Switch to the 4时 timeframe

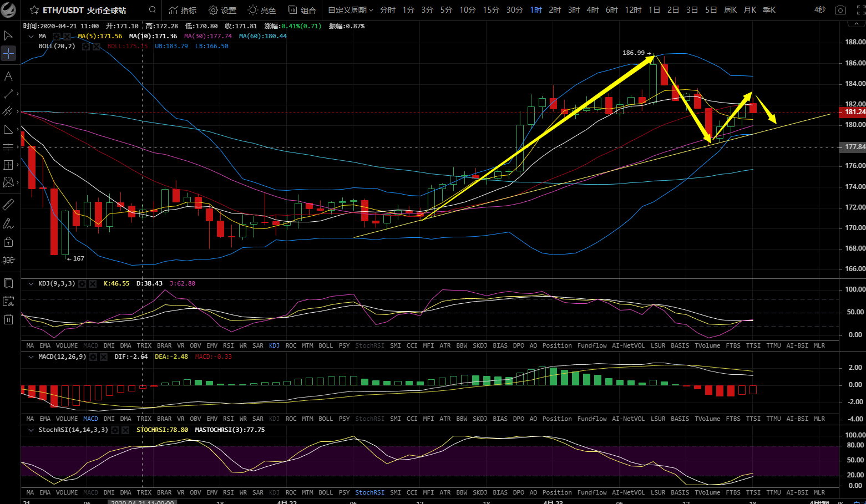592,10
